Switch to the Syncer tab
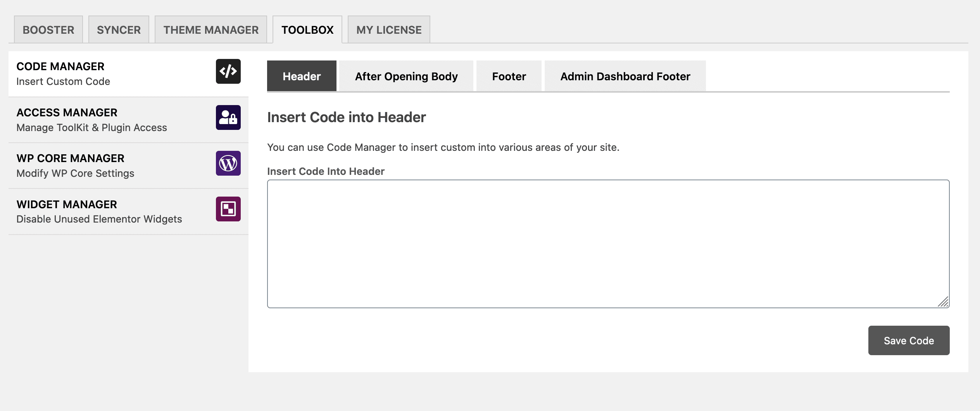Screen dimensions: 980x411 tap(119, 30)
